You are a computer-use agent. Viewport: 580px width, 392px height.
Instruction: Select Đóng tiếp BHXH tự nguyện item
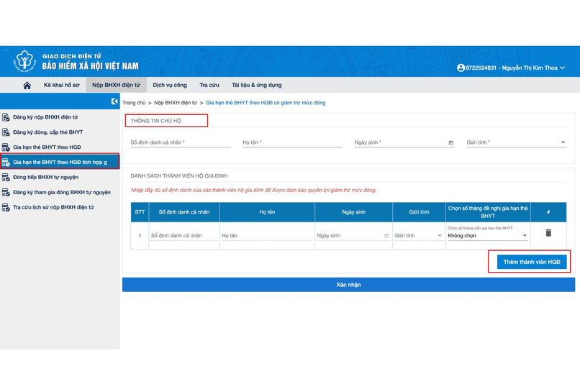coord(60,177)
